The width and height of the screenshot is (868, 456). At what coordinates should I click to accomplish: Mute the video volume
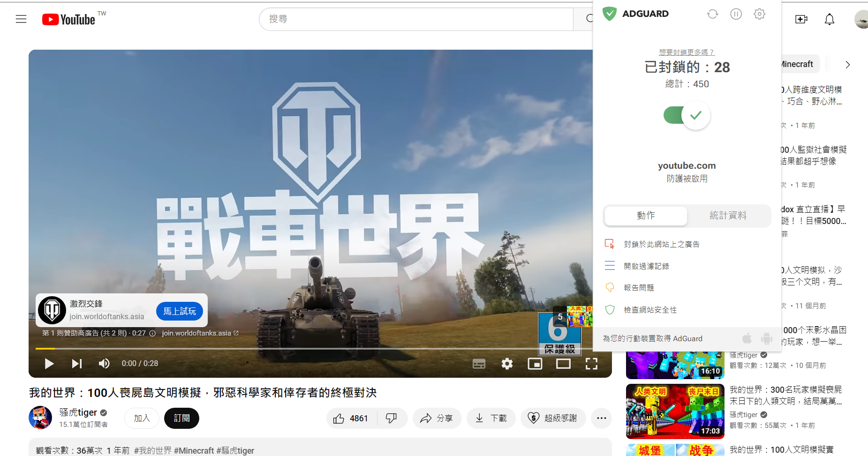(x=104, y=364)
